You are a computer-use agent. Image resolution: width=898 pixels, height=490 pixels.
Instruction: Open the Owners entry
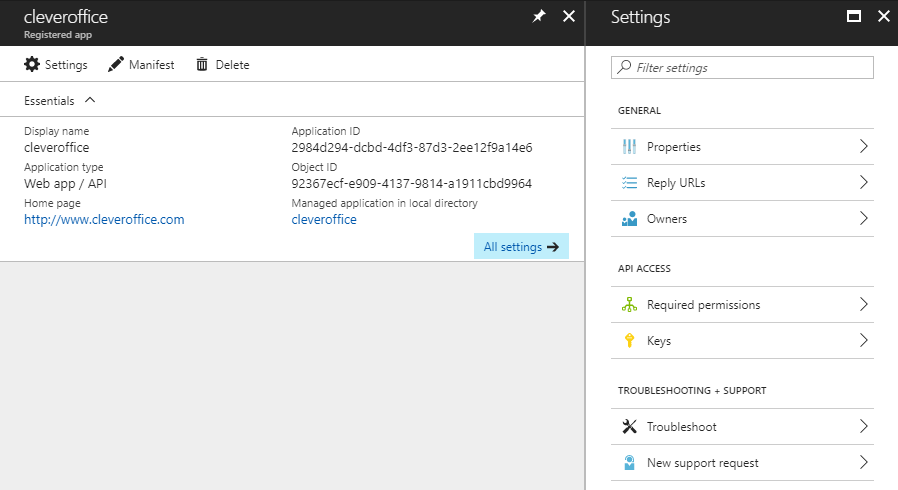tap(742, 219)
